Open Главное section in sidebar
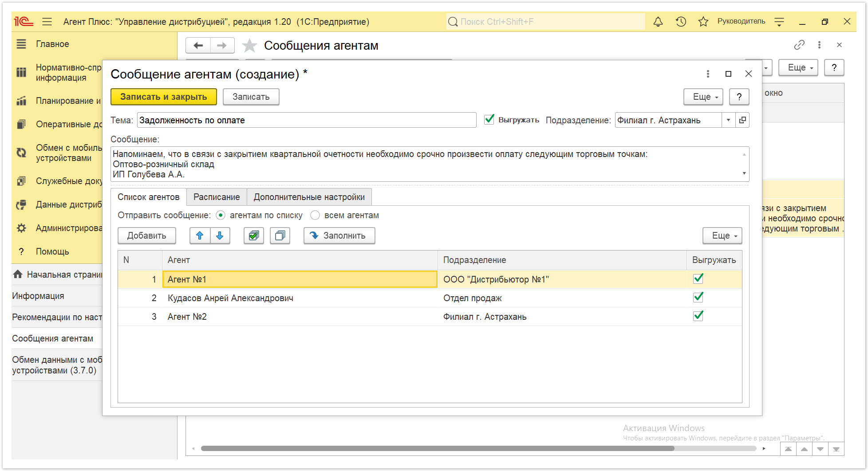The height and width of the screenshot is (471, 868). [x=53, y=44]
